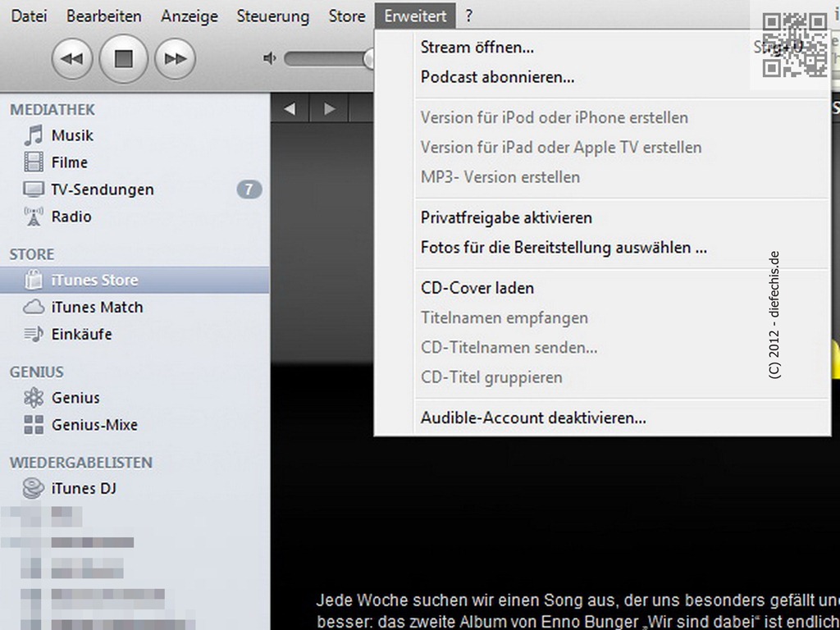Click the volume speaker icon
Screen dimensions: 840x630
click(x=269, y=58)
